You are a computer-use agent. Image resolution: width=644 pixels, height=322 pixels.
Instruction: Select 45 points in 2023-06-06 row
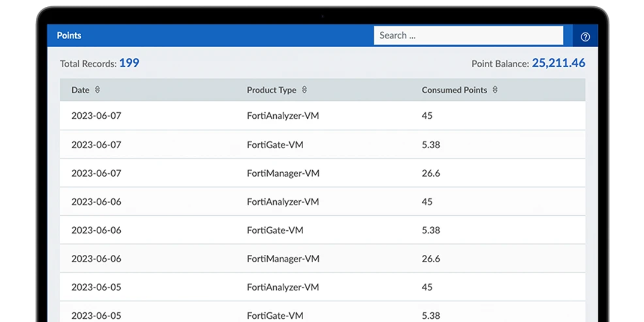[x=427, y=202]
